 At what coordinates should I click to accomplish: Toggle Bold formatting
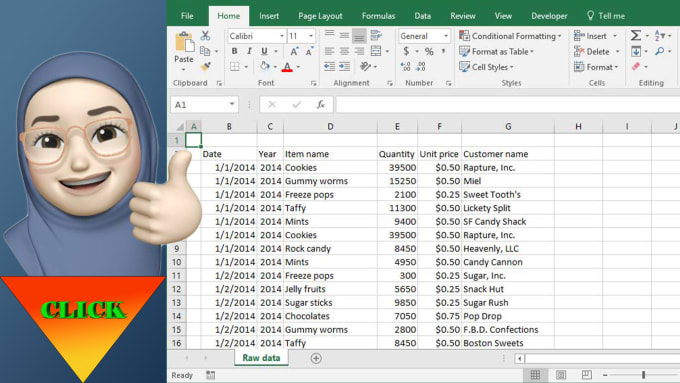(235, 51)
